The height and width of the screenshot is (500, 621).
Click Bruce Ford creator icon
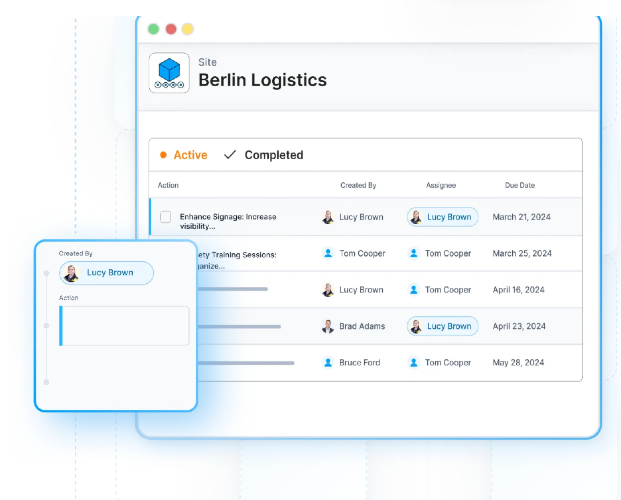[328, 363]
